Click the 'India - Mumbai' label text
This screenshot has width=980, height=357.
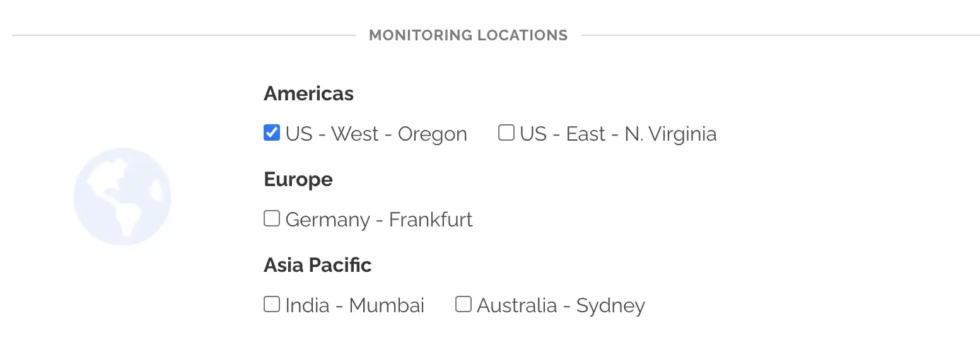354,306
